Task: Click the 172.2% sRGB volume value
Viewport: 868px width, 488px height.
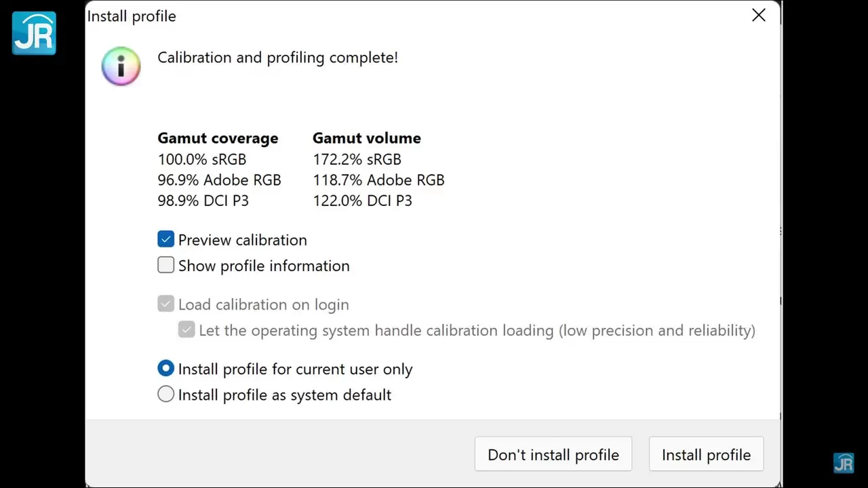Action: [x=357, y=159]
